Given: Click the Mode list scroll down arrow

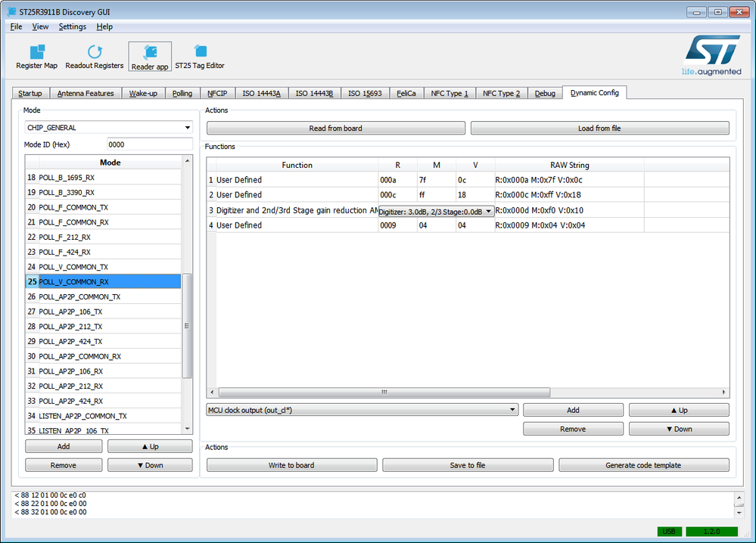Looking at the screenshot, I should tap(187, 429).
